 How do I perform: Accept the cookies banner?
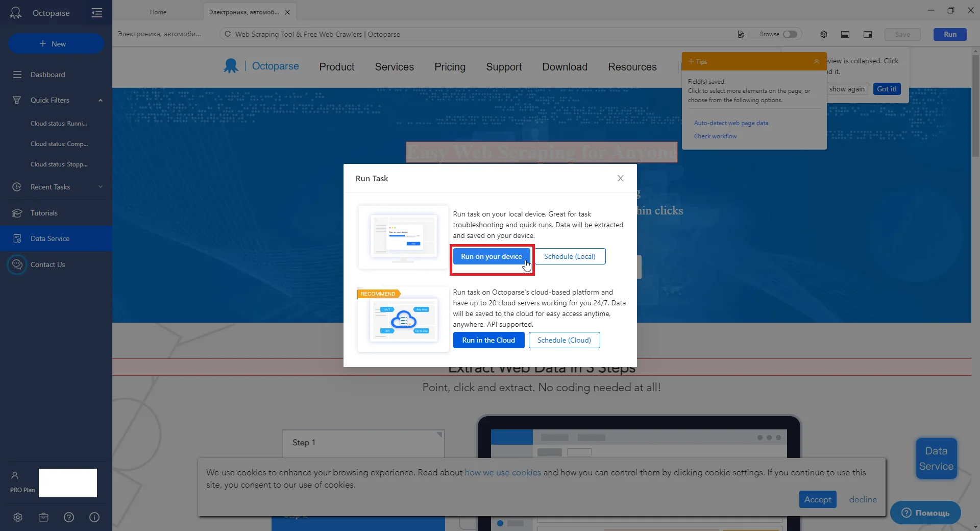818,499
